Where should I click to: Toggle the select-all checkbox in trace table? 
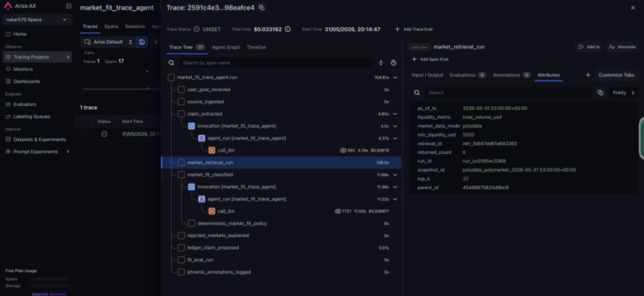83,121
